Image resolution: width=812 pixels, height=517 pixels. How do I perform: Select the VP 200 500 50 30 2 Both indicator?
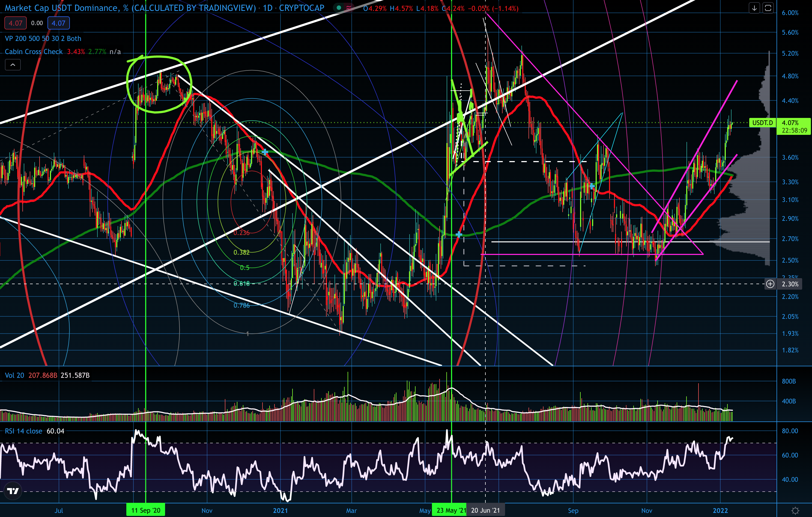(43, 38)
